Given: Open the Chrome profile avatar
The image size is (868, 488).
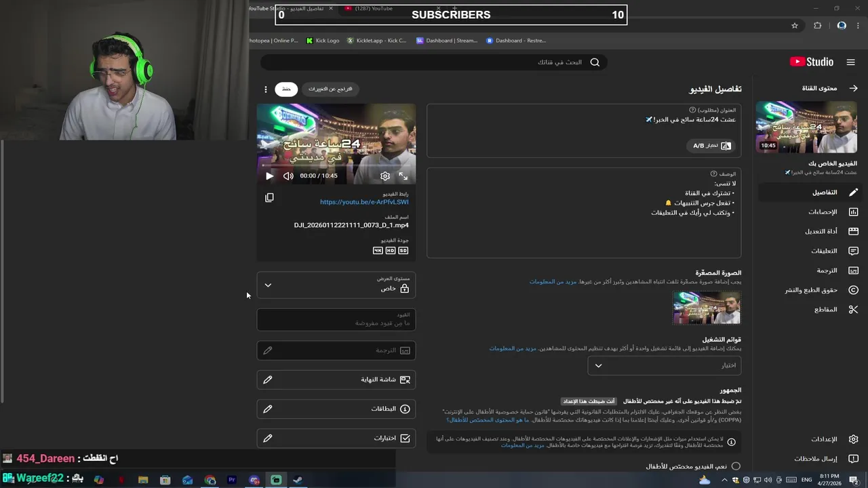Looking at the screenshot, I should pyautogui.click(x=842, y=26).
